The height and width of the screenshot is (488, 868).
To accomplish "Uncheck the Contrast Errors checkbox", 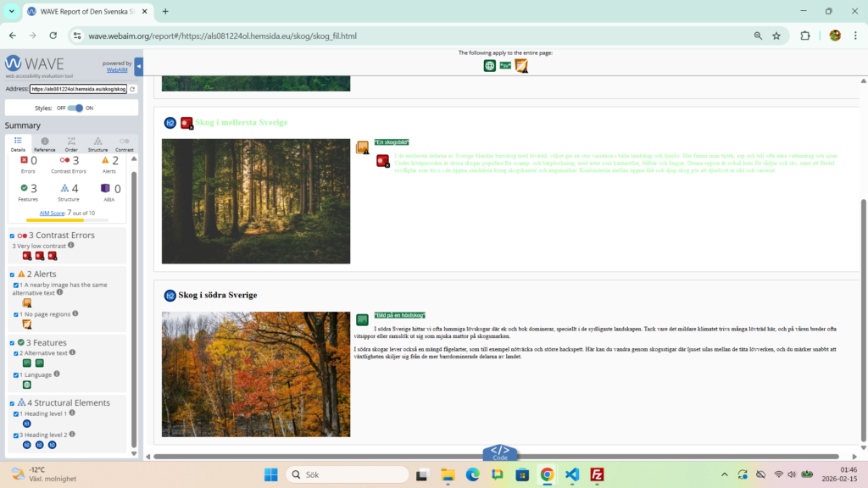I will coord(12,236).
